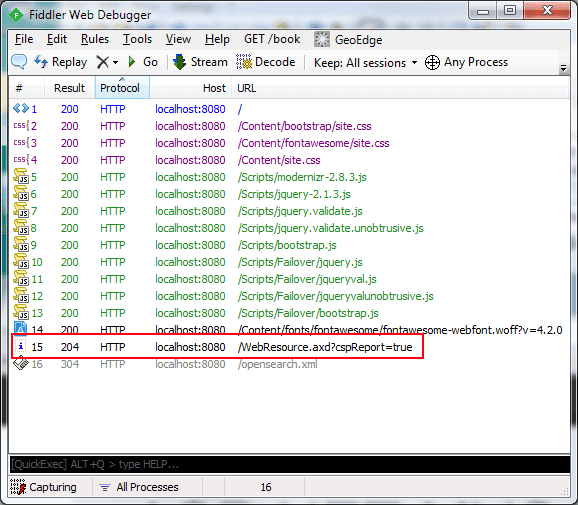
Task: Select /Content/bootstrap/site.css URL
Action: click(304, 126)
